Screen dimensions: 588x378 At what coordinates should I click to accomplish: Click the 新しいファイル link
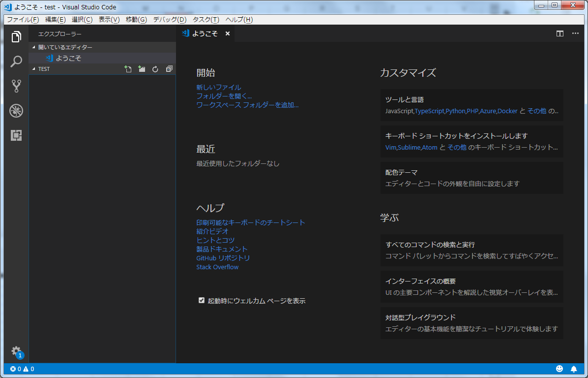[x=218, y=87]
